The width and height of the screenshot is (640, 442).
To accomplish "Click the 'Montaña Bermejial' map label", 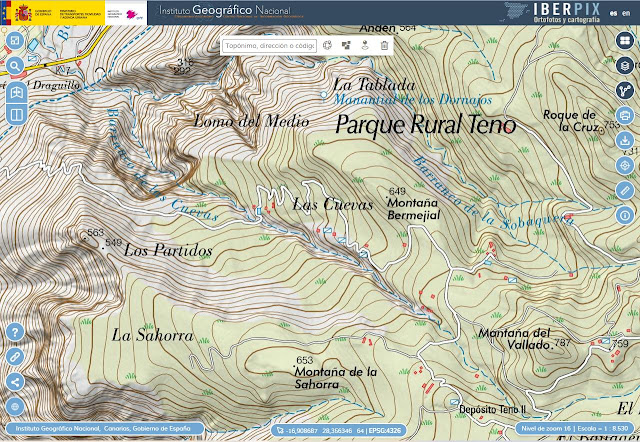I will tap(413, 209).
